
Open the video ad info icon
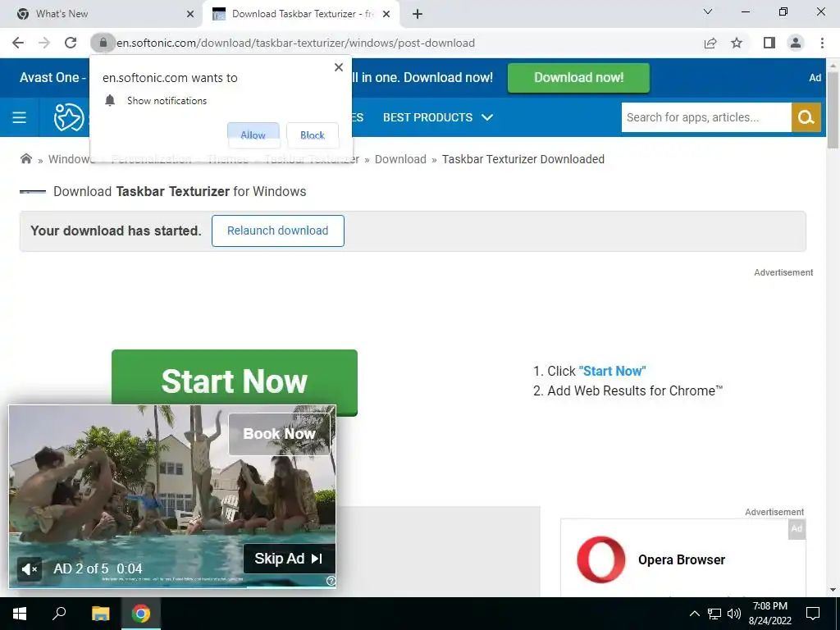pos(331,582)
